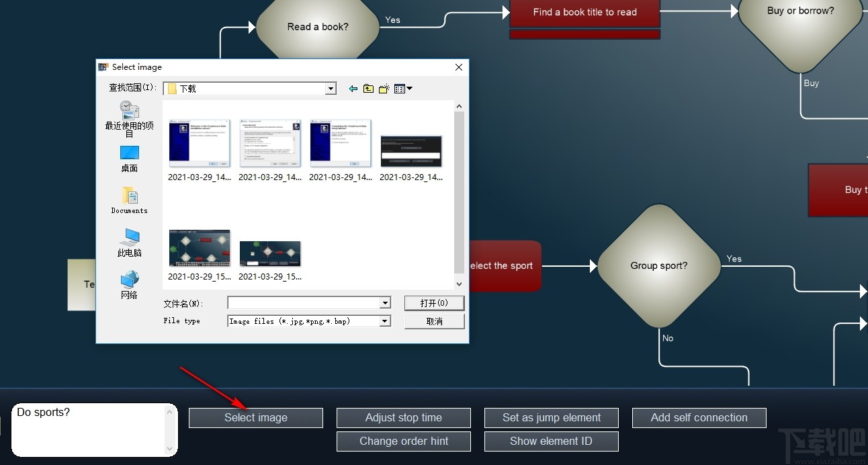Expand the File type dropdown arrow

point(385,321)
